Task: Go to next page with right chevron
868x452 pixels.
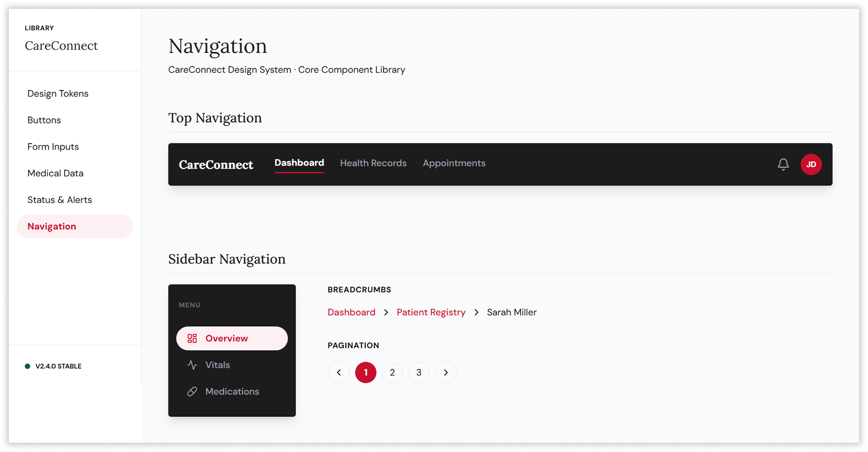Action: [446, 372]
